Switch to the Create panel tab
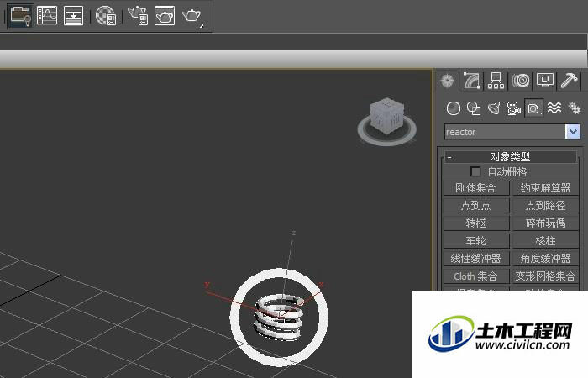The image size is (588, 378). 447,81
